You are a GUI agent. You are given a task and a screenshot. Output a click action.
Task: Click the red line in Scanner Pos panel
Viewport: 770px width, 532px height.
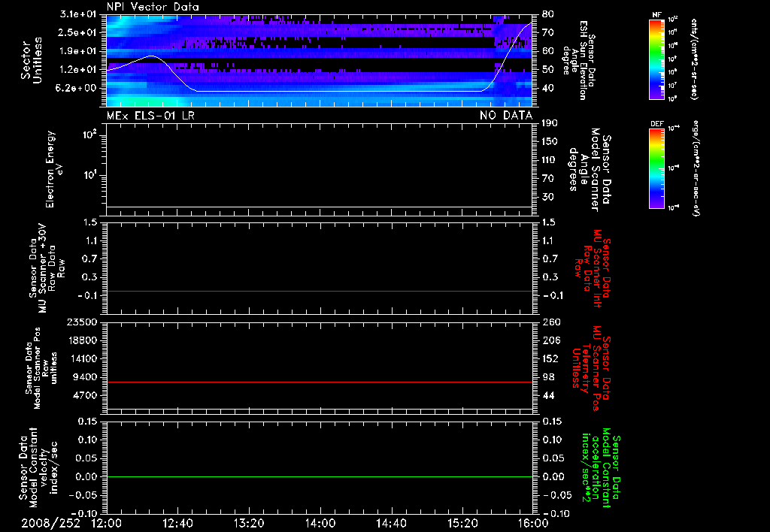(319, 382)
